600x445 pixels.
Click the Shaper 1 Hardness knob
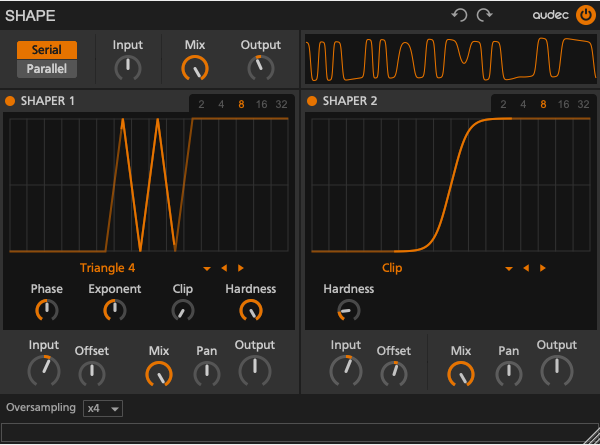point(250,310)
